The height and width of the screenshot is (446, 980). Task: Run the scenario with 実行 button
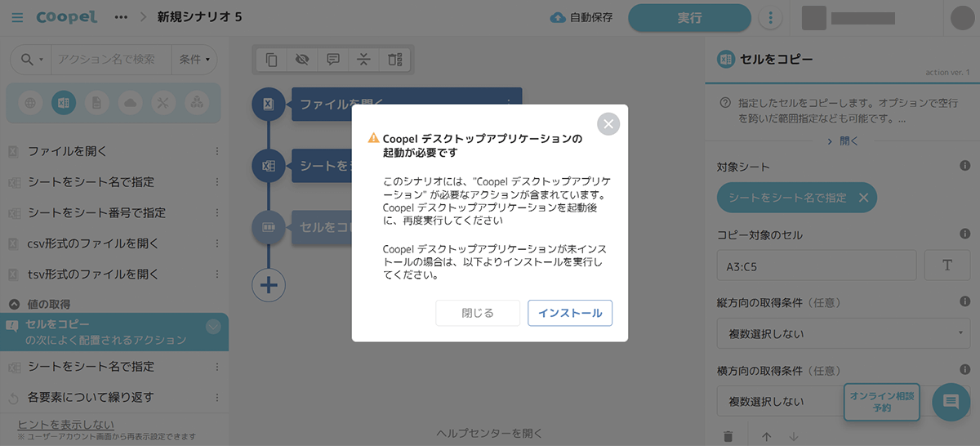(689, 17)
